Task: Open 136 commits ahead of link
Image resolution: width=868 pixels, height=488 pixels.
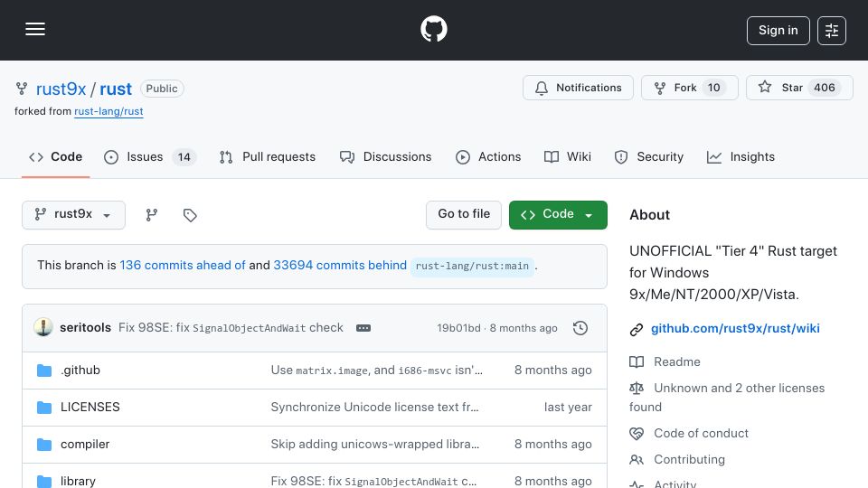Action: pos(183,266)
